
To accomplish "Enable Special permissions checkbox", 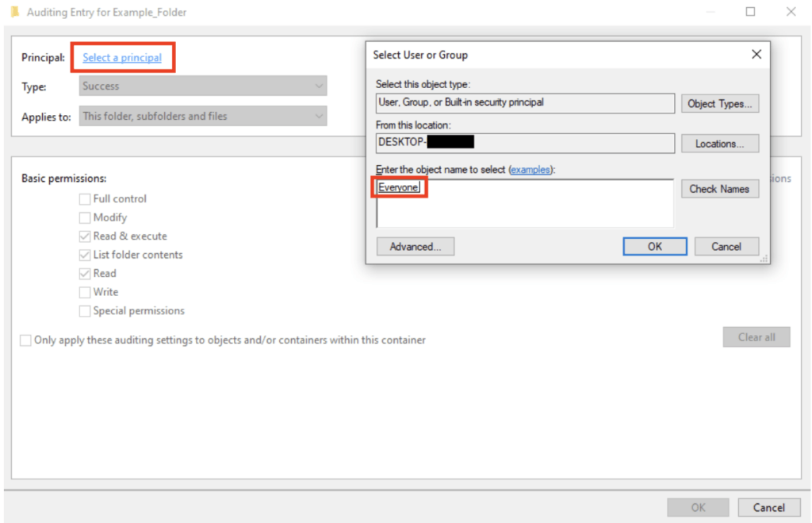I will (x=84, y=310).
